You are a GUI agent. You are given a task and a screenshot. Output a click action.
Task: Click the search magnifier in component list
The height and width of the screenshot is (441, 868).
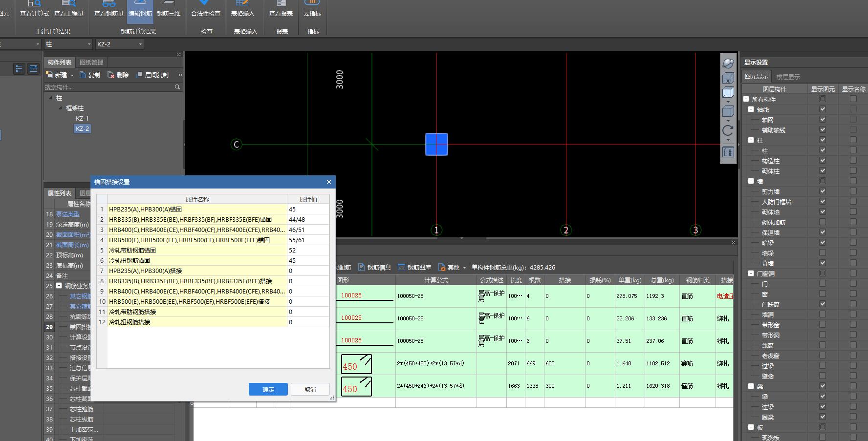pyautogui.click(x=177, y=87)
